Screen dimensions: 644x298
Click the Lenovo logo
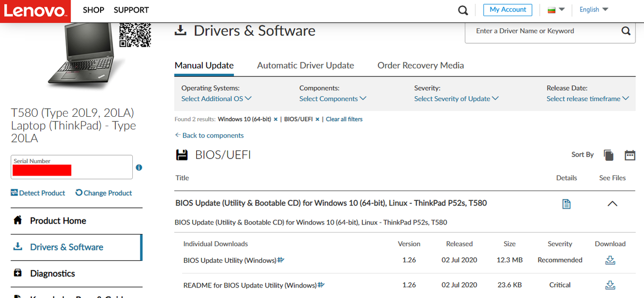(35, 11)
